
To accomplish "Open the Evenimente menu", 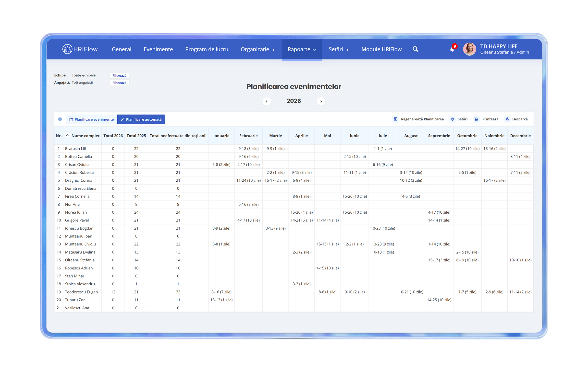I will [158, 49].
